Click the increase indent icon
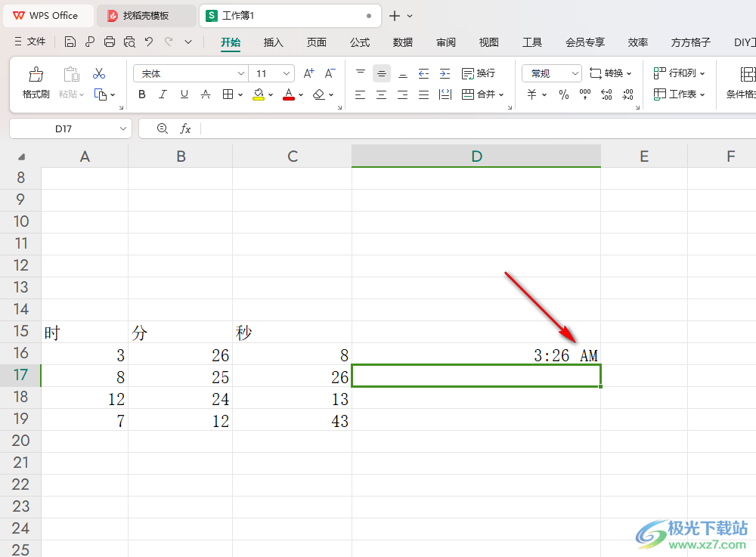This screenshot has height=557, width=756. (x=445, y=73)
